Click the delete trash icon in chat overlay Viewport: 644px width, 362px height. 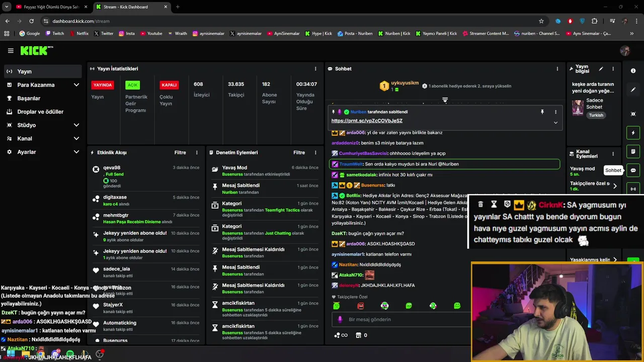[x=480, y=204]
